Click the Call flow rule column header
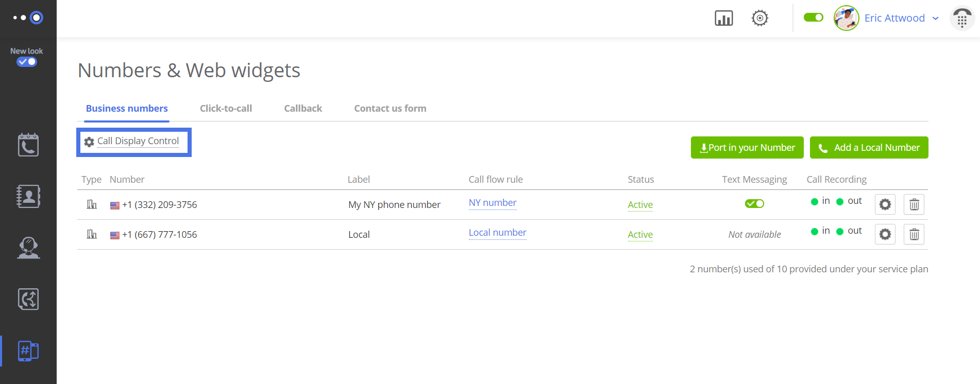This screenshot has width=980, height=384. 495,180
